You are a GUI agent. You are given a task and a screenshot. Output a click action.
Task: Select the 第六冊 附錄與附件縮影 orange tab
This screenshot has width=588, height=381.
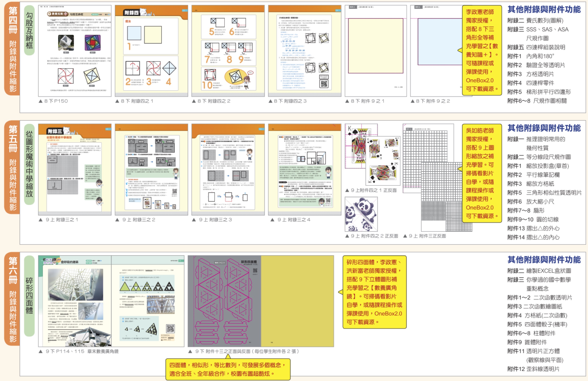click(12, 299)
